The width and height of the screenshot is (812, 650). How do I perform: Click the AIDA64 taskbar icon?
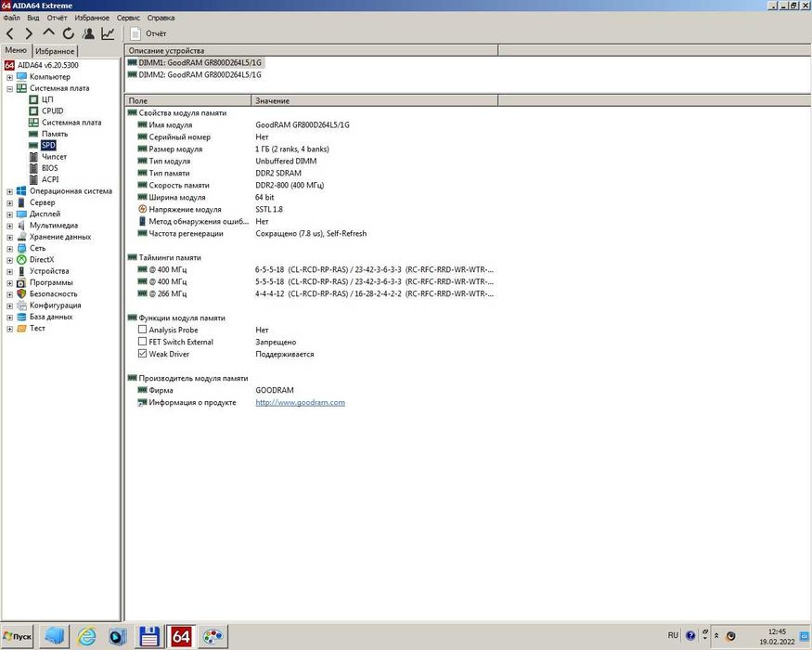(181, 636)
